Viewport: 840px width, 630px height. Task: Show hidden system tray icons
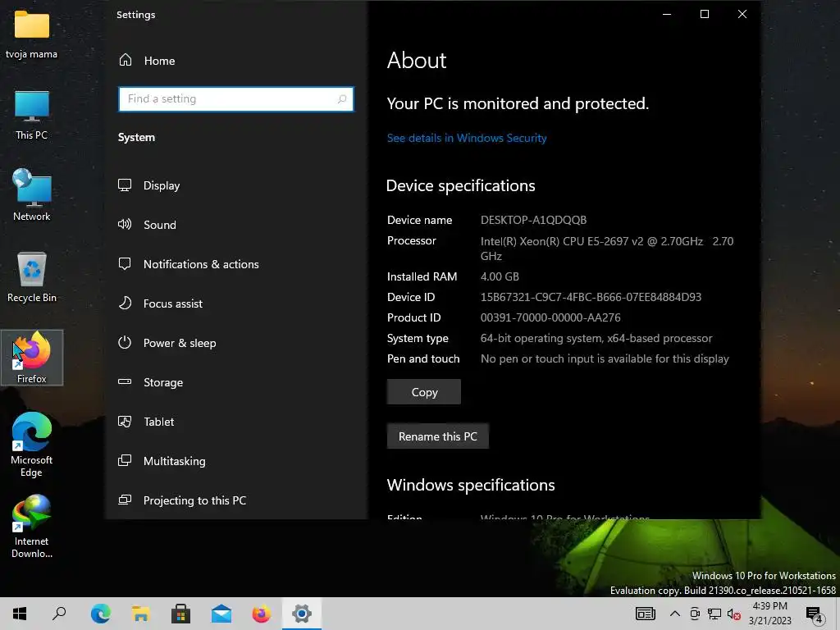point(675,614)
